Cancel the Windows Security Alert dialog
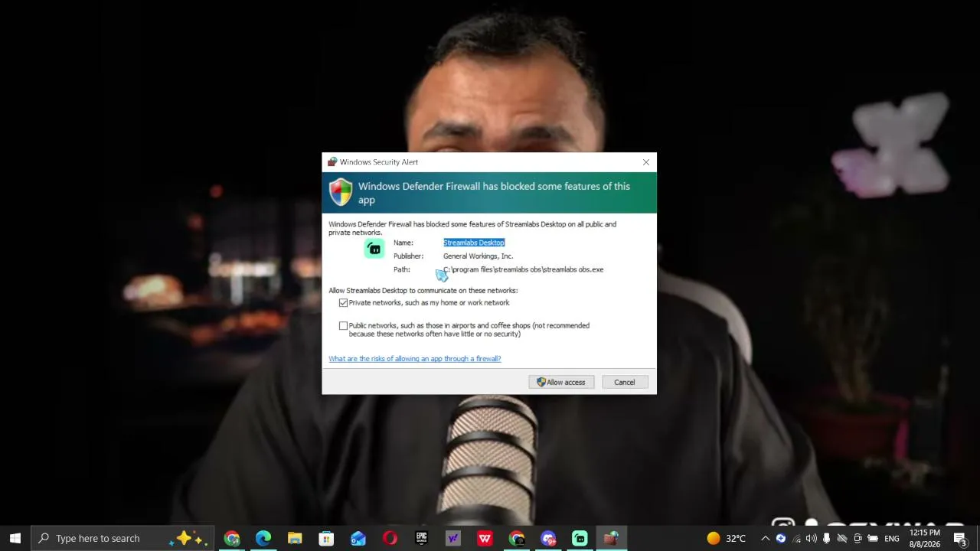Screen dimensions: 980x551 624,382
